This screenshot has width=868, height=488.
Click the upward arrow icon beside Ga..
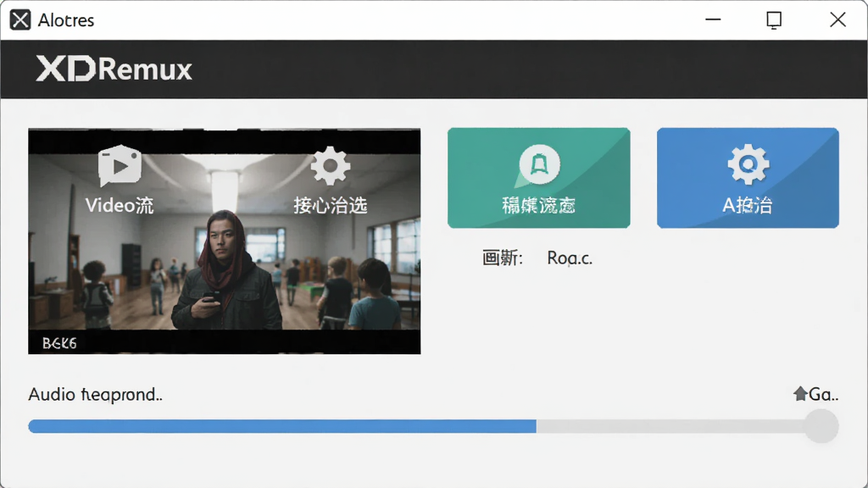800,393
